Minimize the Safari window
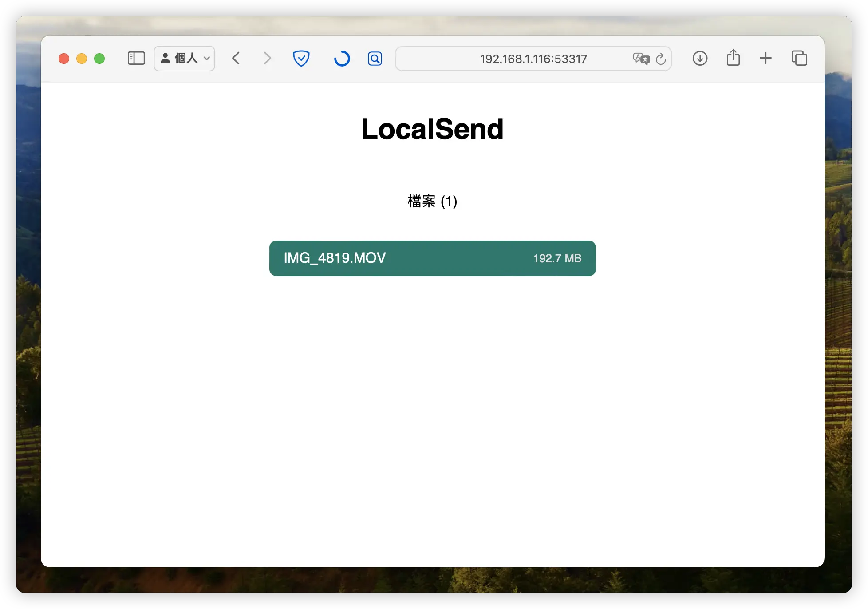 coord(82,59)
